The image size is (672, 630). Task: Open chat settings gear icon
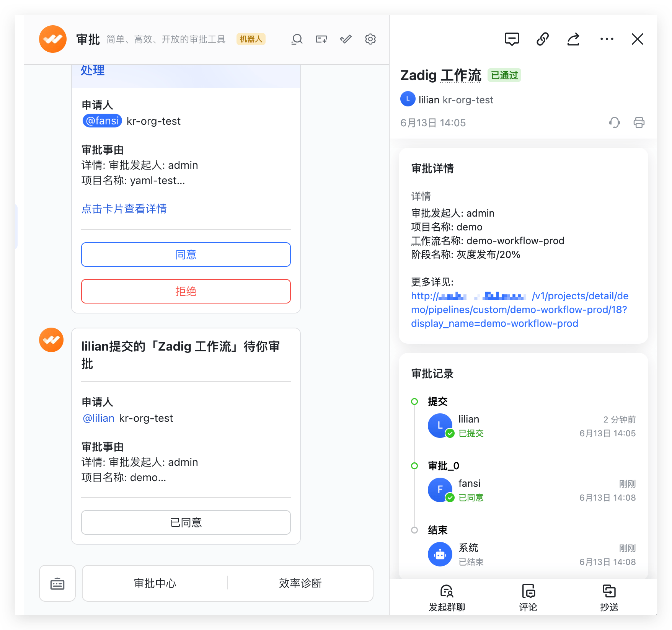[370, 39]
